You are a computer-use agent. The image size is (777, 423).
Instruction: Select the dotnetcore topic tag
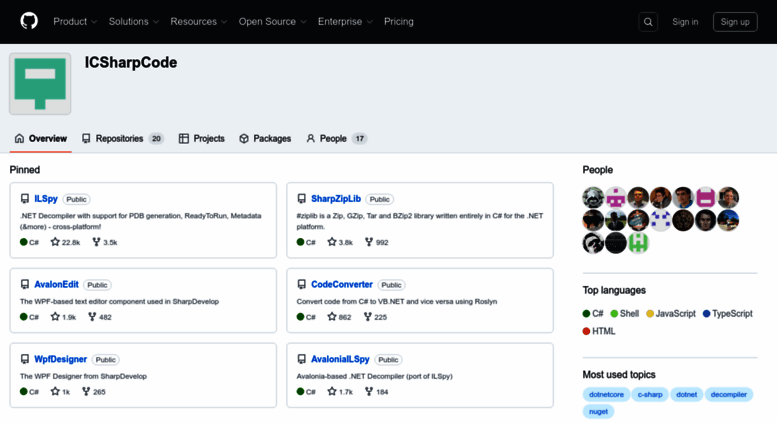pyautogui.click(x=606, y=394)
